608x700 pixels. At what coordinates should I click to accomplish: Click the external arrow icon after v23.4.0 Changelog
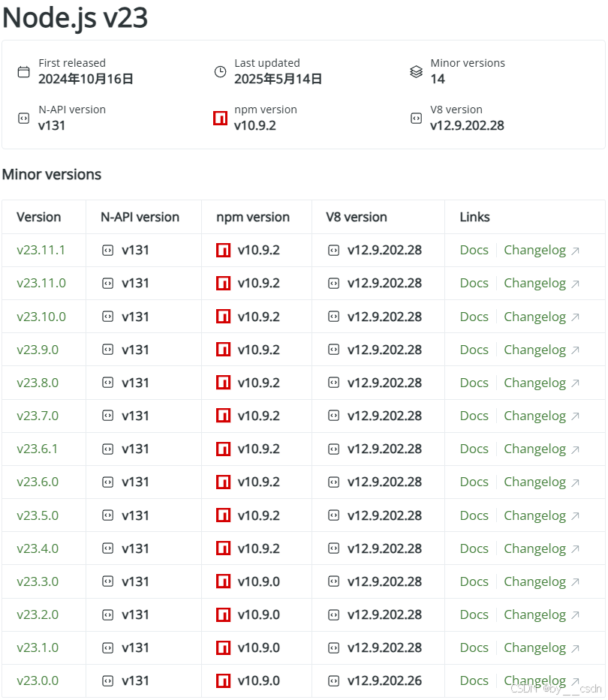[x=576, y=548]
